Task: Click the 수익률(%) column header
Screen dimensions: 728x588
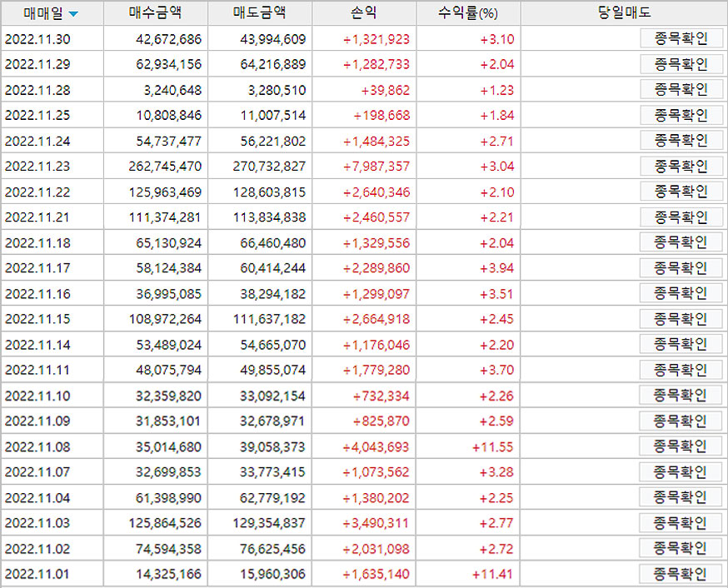Action: point(468,13)
